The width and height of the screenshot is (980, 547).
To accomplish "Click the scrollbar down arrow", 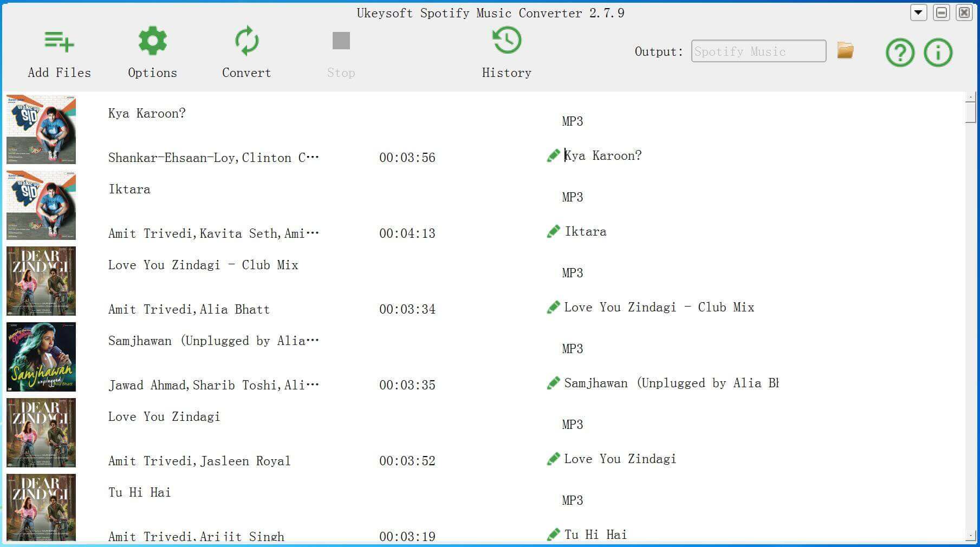I will click(970, 536).
